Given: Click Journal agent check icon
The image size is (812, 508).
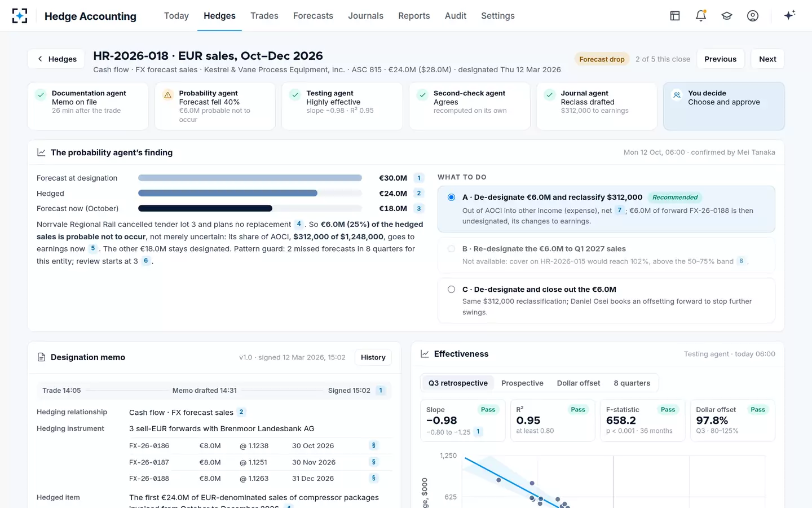Looking at the screenshot, I should (550, 95).
